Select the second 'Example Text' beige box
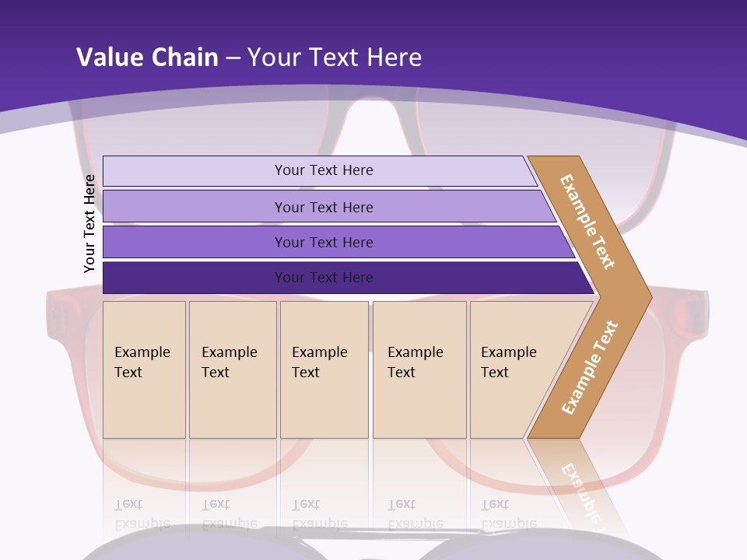Image resolution: width=747 pixels, height=560 pixels. 232,369
